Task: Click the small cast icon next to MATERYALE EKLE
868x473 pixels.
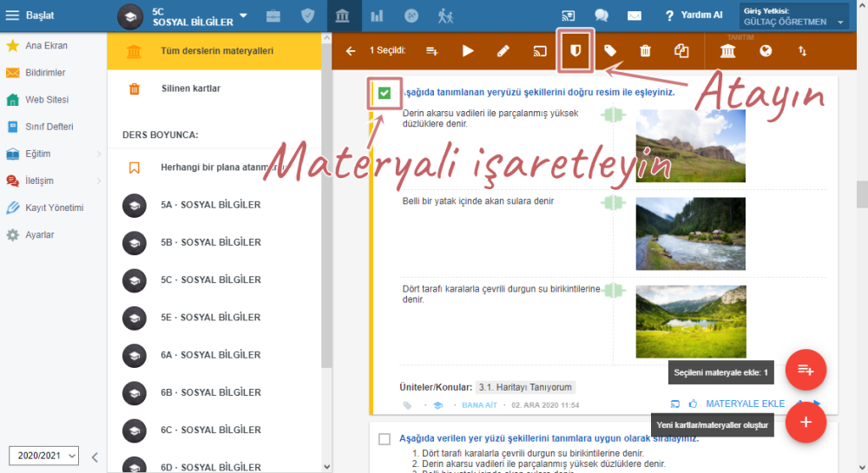Action: [674, 404]
